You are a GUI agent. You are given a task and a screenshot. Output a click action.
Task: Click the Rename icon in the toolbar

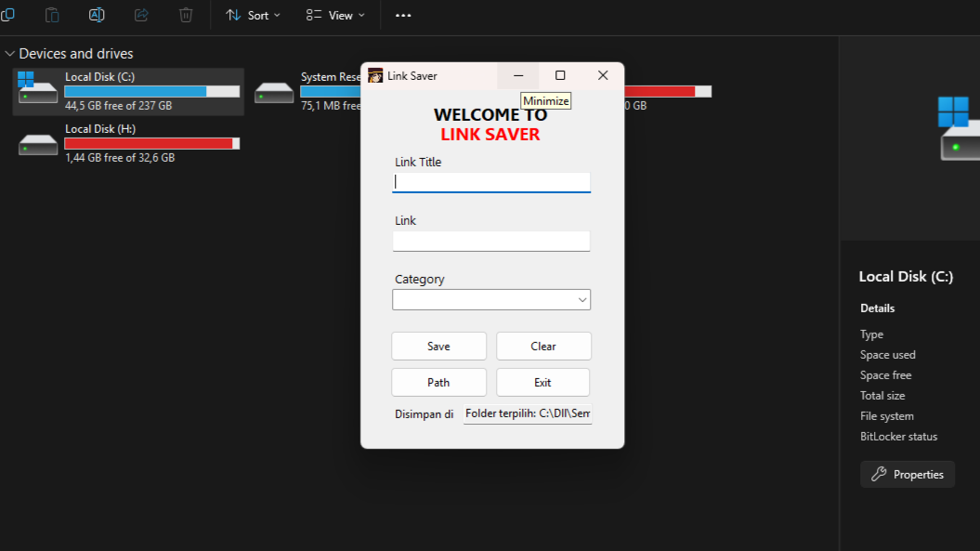click(x=97, y=15)
